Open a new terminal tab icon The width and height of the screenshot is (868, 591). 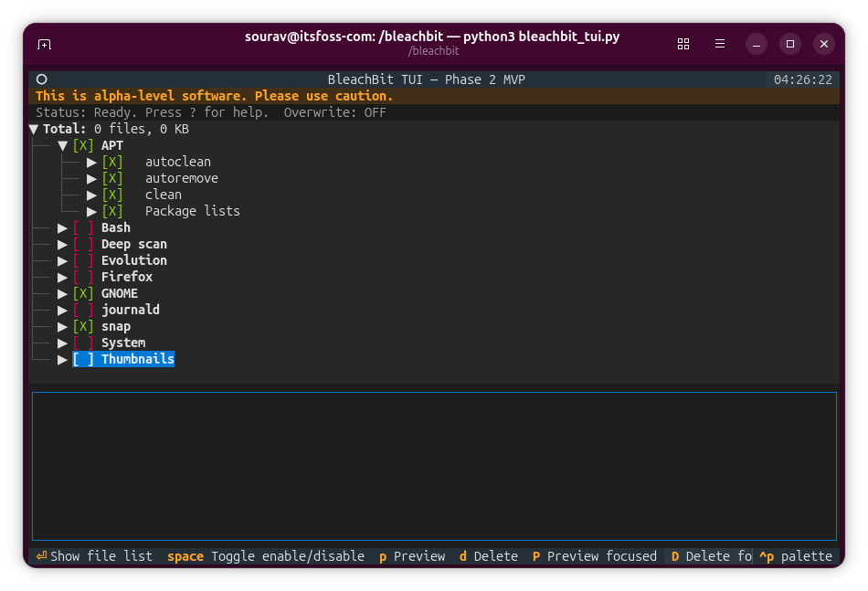[44, 44]
